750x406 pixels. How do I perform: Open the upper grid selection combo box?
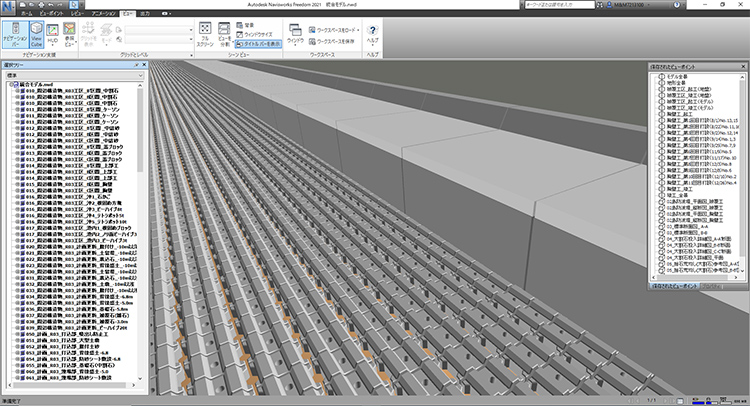(x=159, y=30)
